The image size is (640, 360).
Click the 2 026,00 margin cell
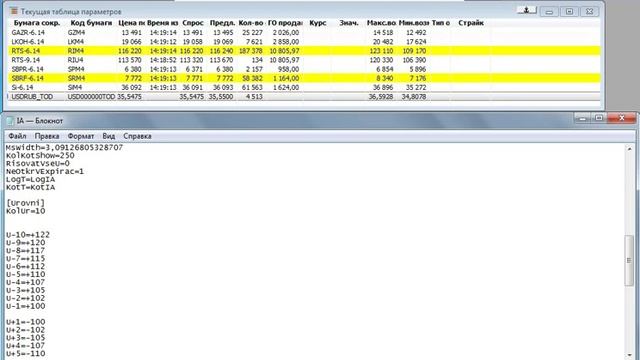tap(286, 33)
